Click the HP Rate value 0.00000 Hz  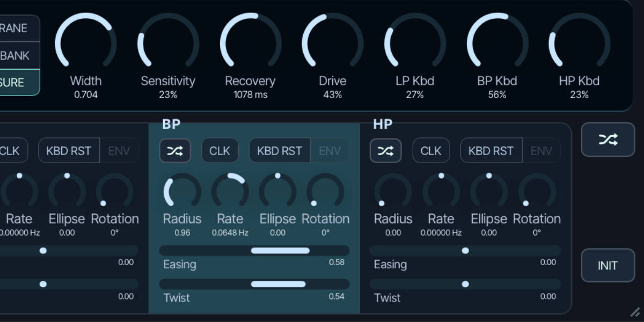pyautogui.click(x=441, y=233)
